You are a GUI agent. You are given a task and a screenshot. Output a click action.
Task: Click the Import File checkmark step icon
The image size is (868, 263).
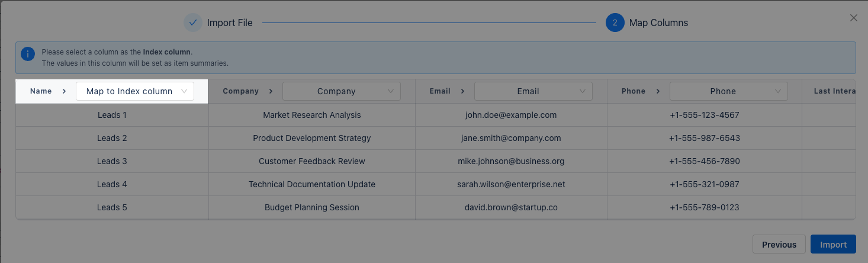click(192, 23)
